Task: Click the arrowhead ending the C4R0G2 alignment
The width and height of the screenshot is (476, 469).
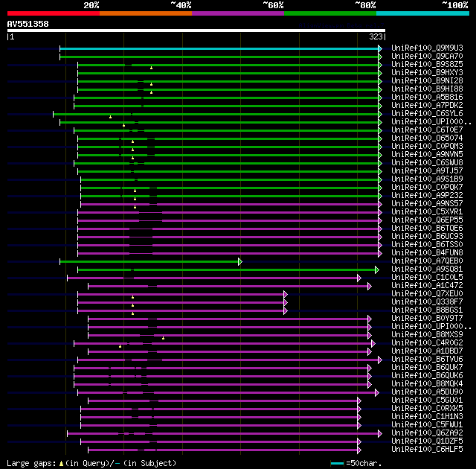Action: pyautogui.click(x=373, y=343)
